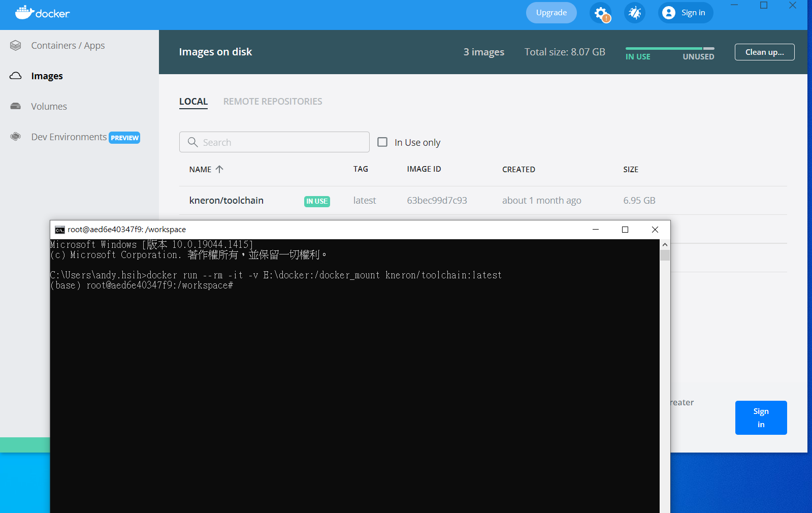Click the Docker whale logo
The height and width of the screenshot is (513, 812).
coord(42,13)
